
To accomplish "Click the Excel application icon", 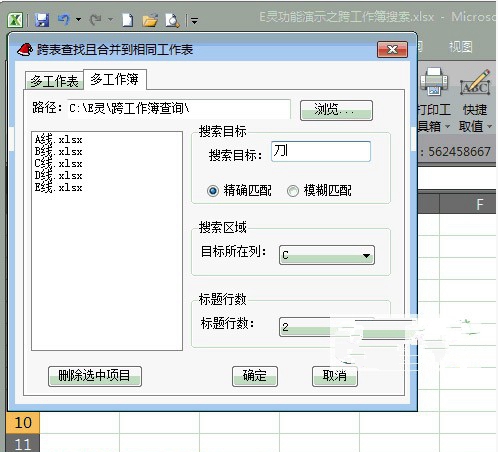I will pos(15,20).
